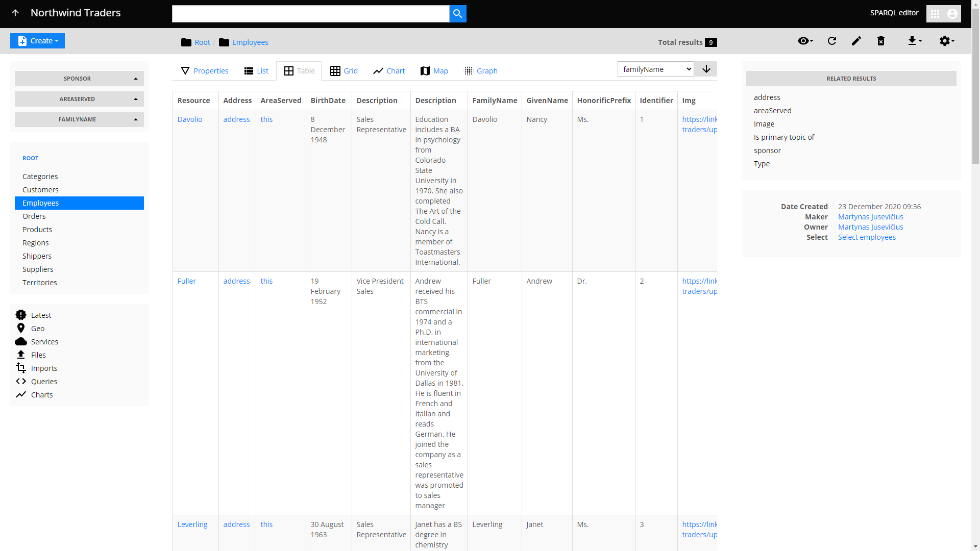Toggle the sort direction arrow button
Viewport: 980px width, 551px height.
point(706,69)
